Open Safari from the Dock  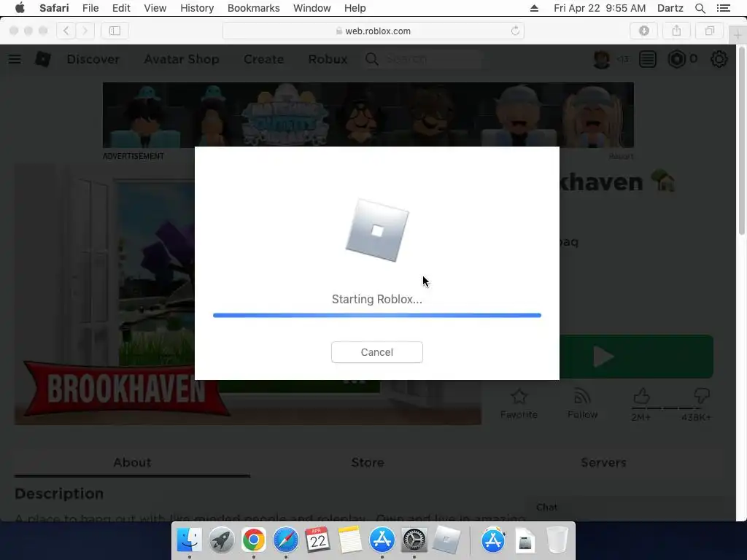tap(285, 540)
